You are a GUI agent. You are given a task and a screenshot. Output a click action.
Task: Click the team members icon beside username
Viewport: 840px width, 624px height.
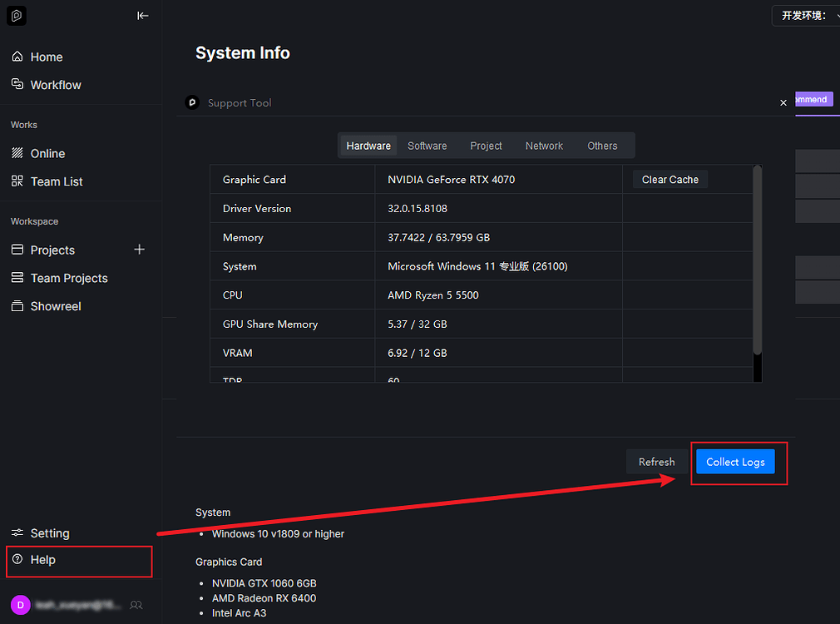pos(136,605)
